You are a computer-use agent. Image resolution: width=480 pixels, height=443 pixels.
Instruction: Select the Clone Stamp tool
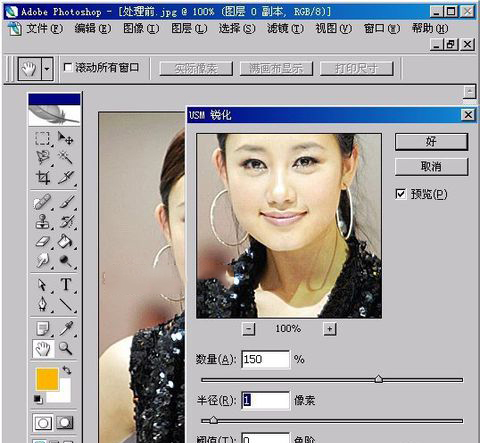43,222
